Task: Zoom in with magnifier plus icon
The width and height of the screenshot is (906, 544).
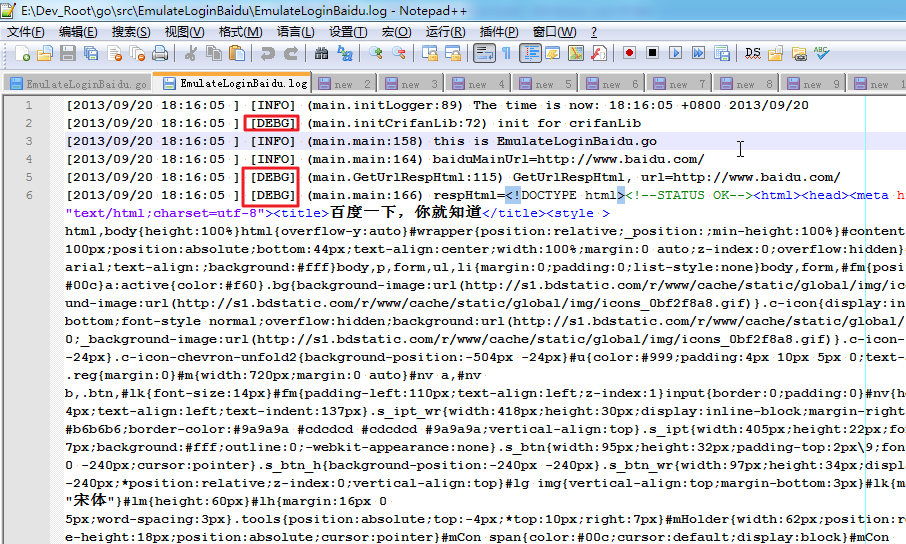Action: tap(376, 54)
